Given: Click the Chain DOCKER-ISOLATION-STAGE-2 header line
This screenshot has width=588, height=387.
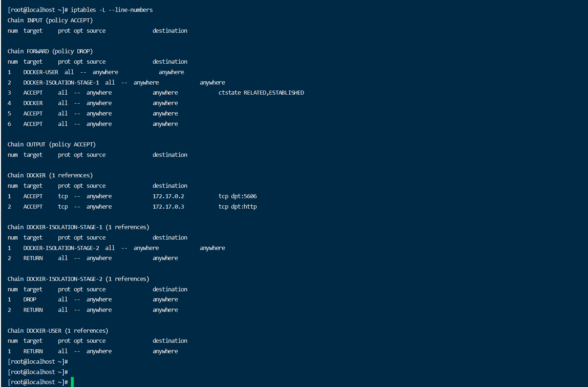Looking at the screenshot, I should click(x=78, y=279).
